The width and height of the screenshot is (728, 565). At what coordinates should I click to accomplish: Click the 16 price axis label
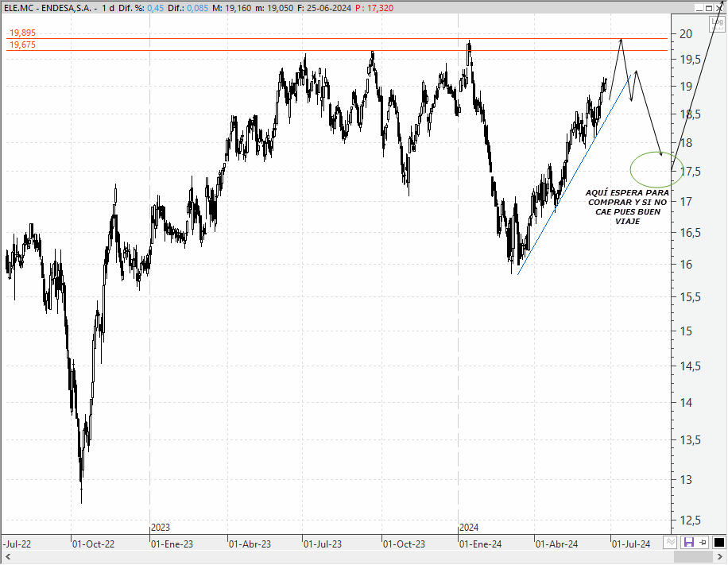(686, 265)
